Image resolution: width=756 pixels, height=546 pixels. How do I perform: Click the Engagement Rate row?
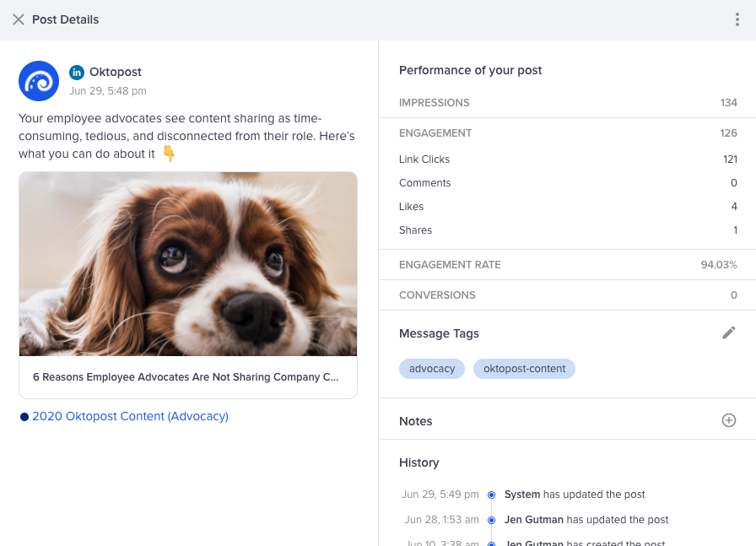(x=567, y=265)
